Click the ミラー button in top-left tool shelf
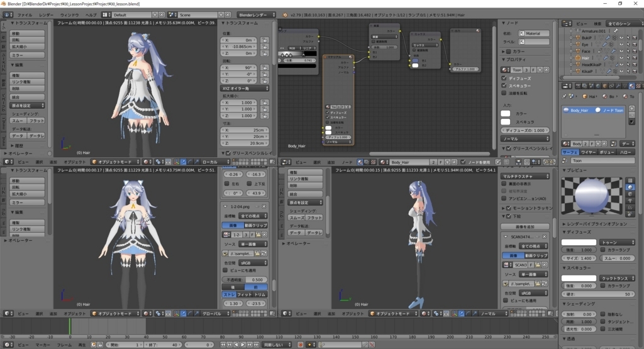 [27, 55]
